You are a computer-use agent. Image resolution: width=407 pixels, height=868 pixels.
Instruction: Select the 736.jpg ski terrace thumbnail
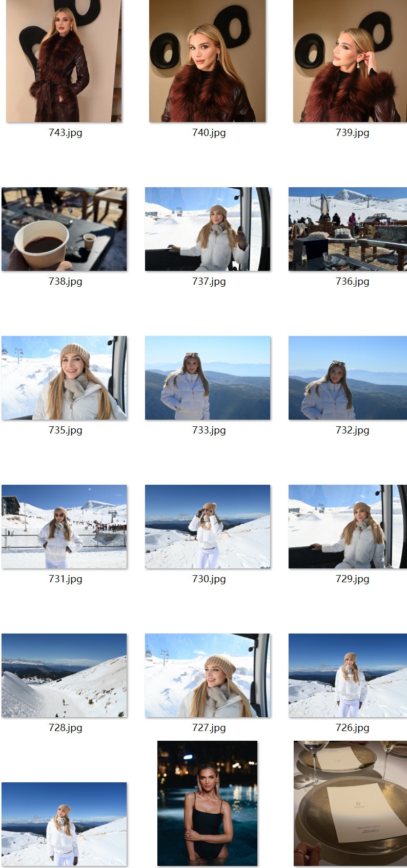(x=348, y=229)
